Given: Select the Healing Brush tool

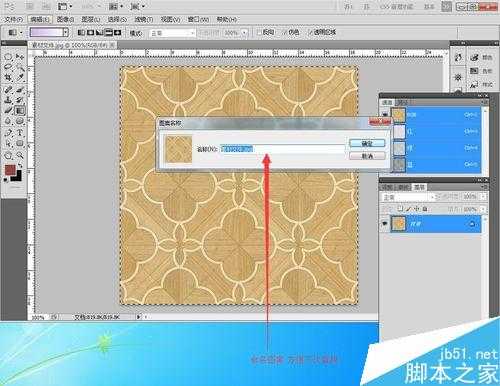Looking at the screenshot, I should (x=8, y=90).
